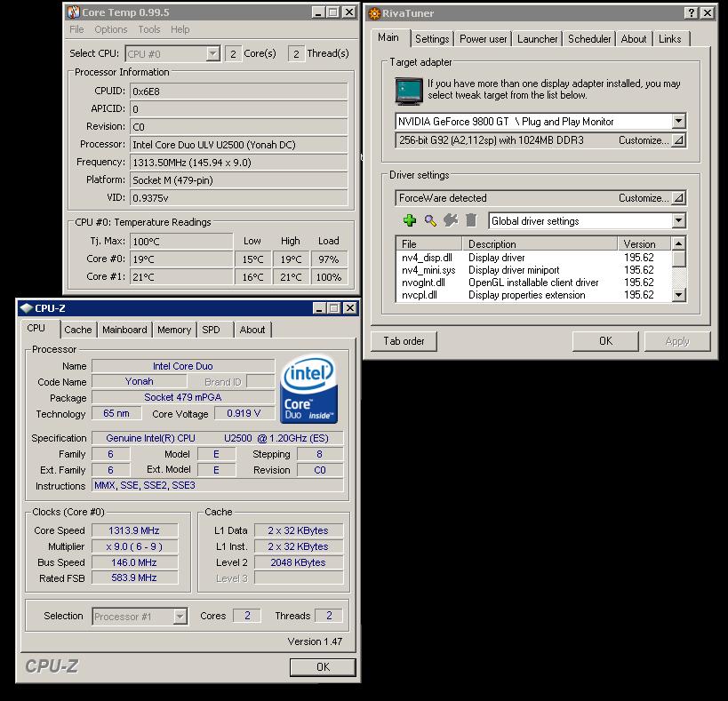Switch to the Mainboard tab in CPU-Z
This screenshot has height=701, width=728.
[x=124, y=330]
